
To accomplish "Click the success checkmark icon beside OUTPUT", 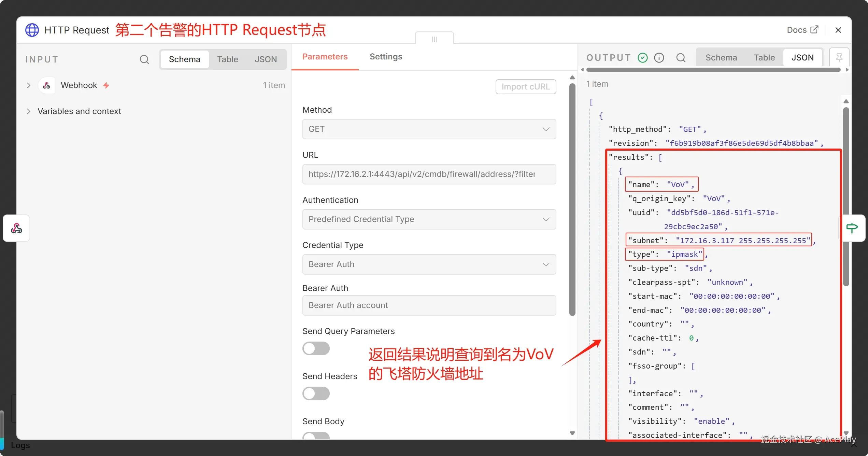I will 643,57.
